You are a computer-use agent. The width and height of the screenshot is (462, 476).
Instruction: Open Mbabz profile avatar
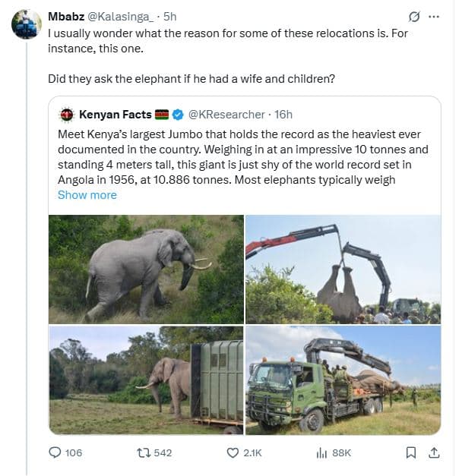click(x=26, y=25)
